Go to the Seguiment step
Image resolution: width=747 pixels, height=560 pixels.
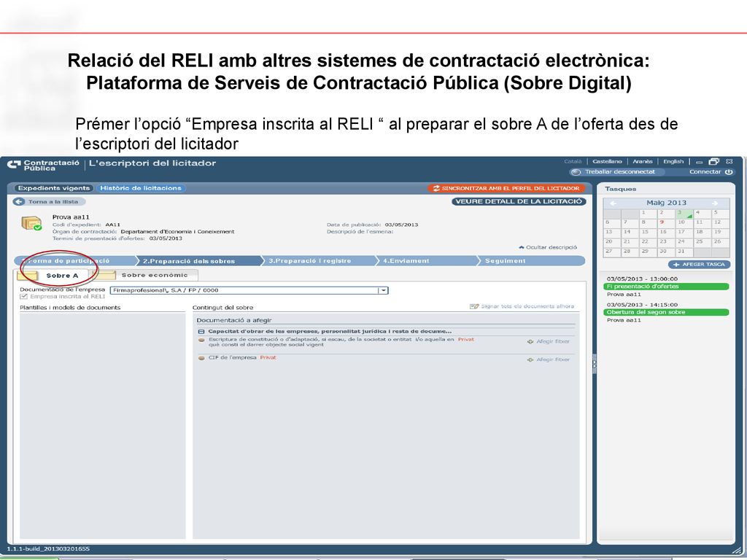coord(531,261)
